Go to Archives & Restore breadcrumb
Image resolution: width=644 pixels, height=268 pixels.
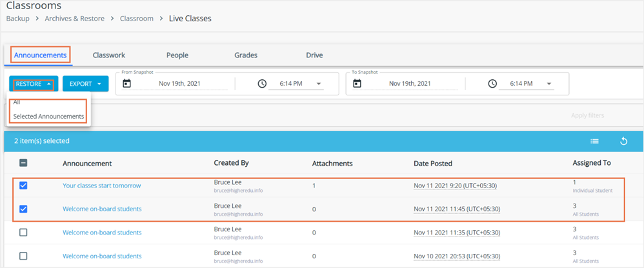click(x=74, y=19)
